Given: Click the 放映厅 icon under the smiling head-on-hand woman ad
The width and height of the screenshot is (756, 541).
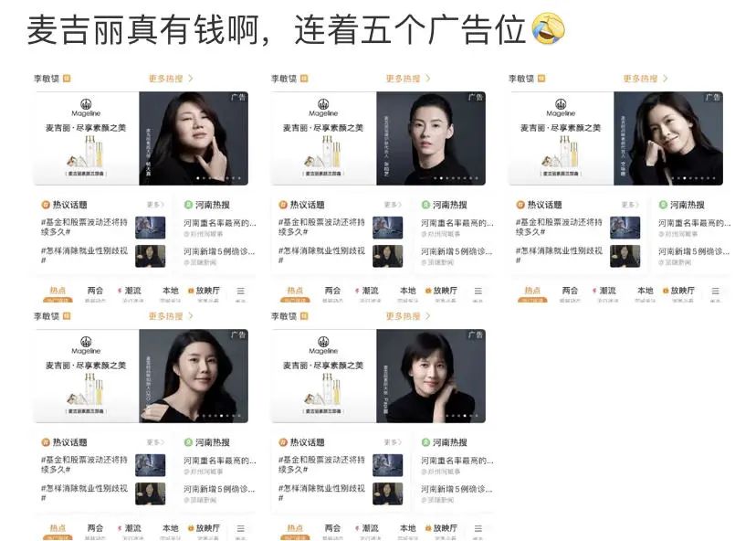Looking at the screenshot, I should [x=666, y=291].
